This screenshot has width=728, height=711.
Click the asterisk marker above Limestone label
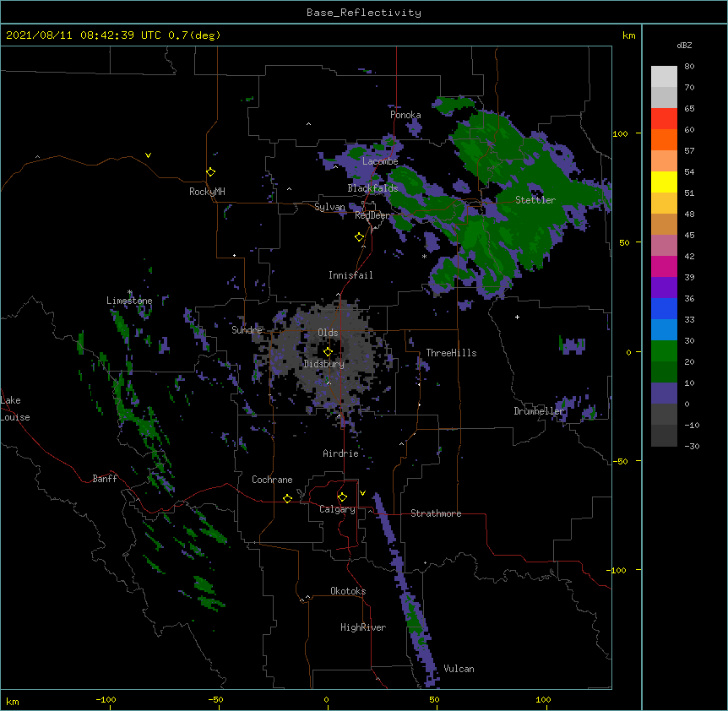(130, 292)
